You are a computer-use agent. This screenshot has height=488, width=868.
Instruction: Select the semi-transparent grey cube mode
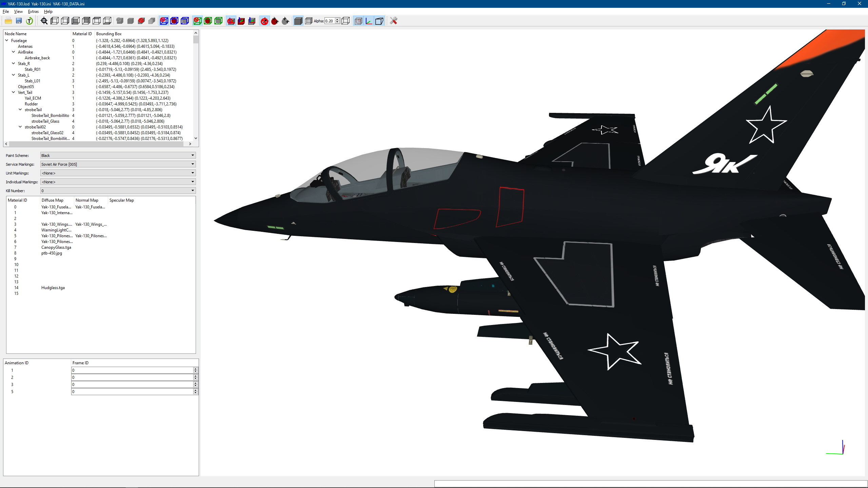pos(309,21)
